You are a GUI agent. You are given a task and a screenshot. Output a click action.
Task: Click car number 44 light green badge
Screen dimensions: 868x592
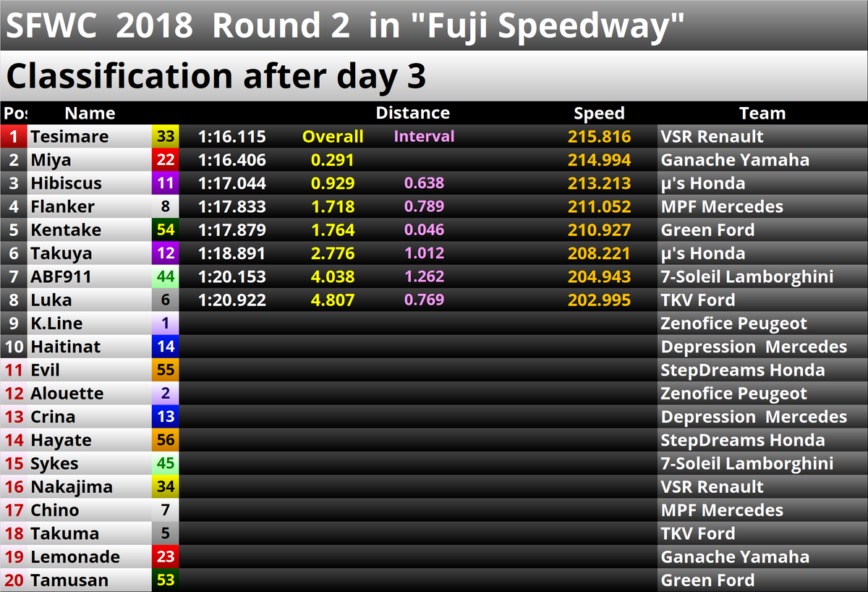(x=165, y=276)
